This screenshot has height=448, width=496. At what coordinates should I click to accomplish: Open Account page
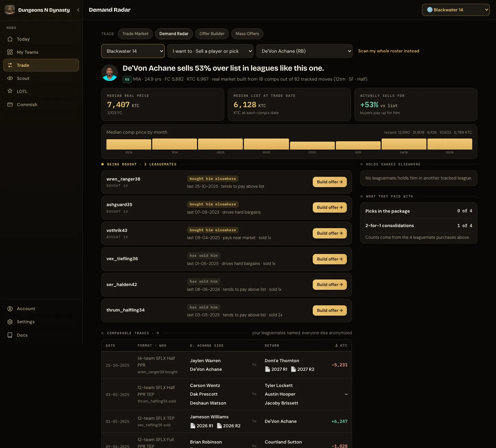(x=41, y=309)
